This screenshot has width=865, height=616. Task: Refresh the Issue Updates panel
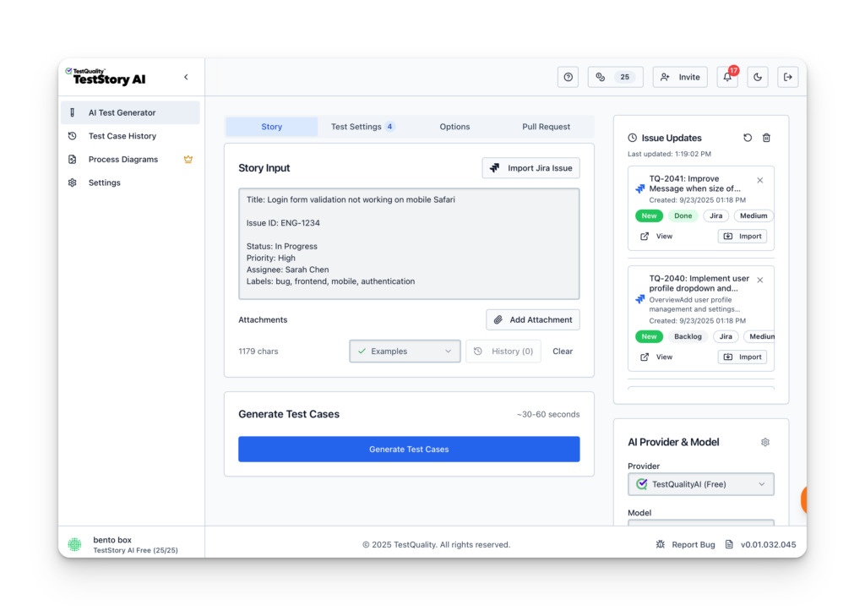click(746, 138)
